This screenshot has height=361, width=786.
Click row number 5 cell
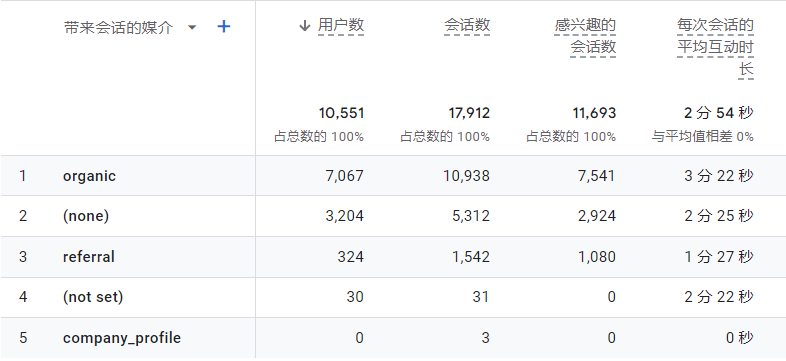pyautogui.click(x=23, y=338)
